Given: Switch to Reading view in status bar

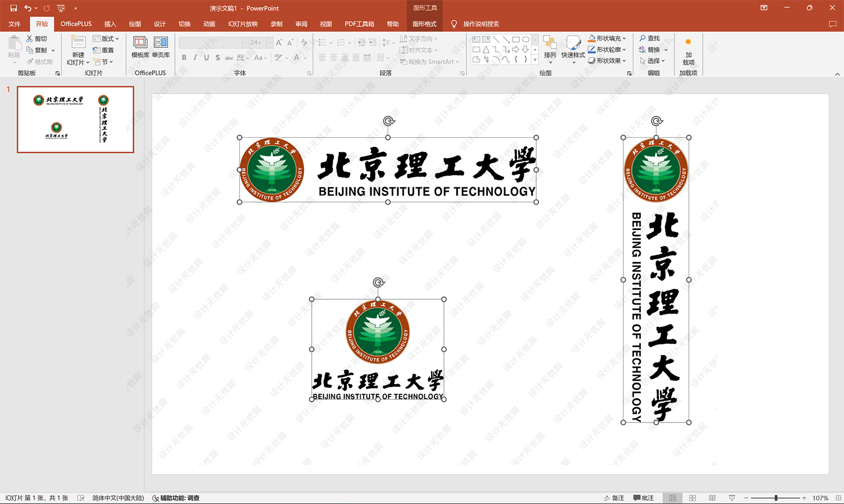Looking at the screenshot, I should tap(712, 498).
